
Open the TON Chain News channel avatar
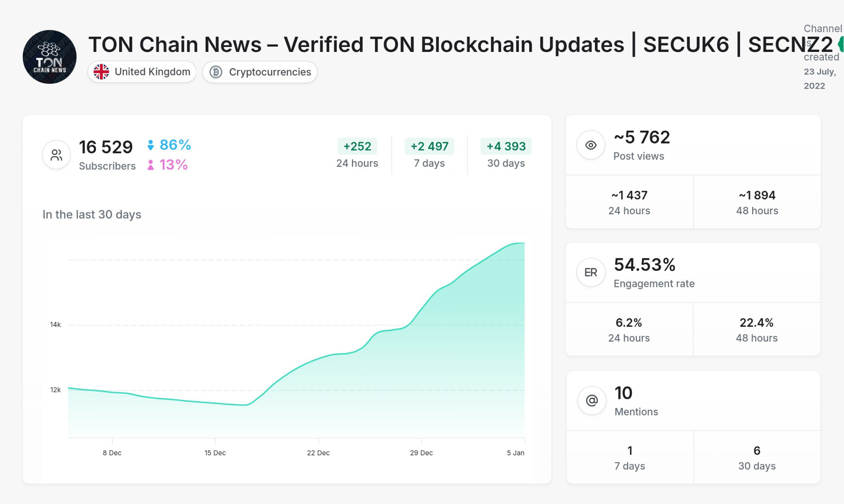click(x=49, y=57)
